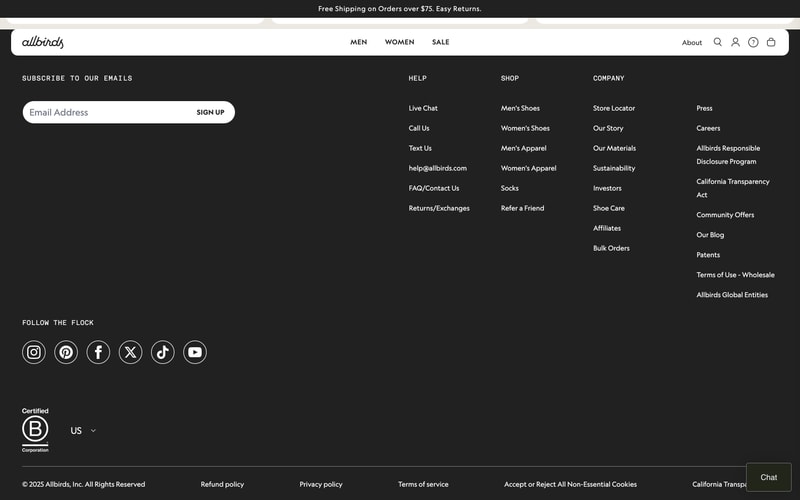Open California Transparency Act link in Company column
The image size is (800, 500).
[x=733, y=188]
